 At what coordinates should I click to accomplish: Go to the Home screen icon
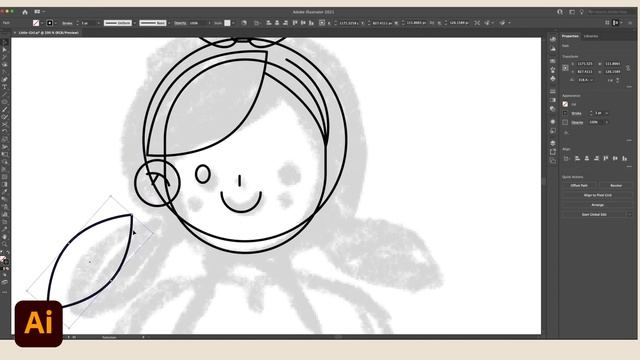[25, 12]
